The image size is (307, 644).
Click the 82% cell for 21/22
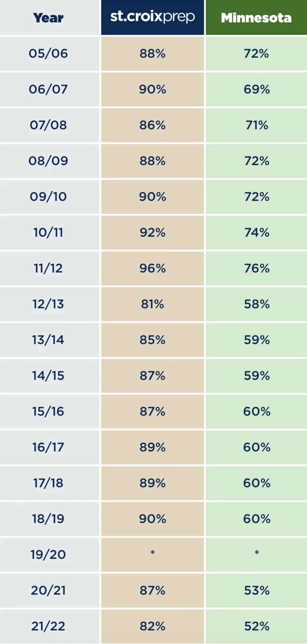click(x=152, y=626)
